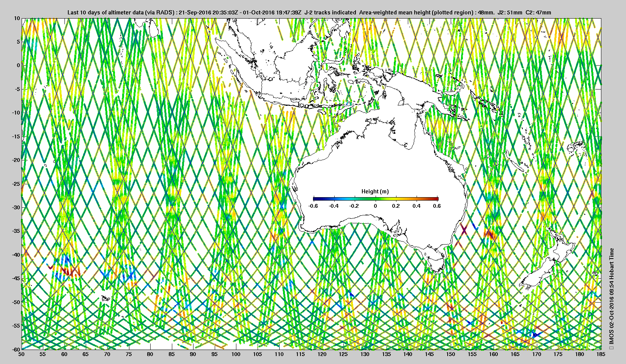
Task: Click the 'IMOS 02-Oct-2016 09:54 Hobart Time' vertical label
Action: tap(611, 297)
